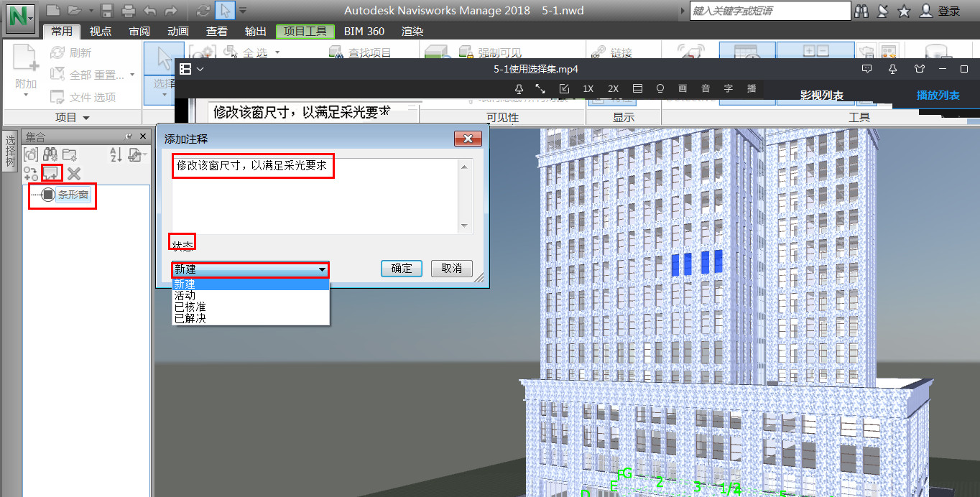Click the 字 subtitle settings button
The image size is (980, 497).
[x=729, y=88]
